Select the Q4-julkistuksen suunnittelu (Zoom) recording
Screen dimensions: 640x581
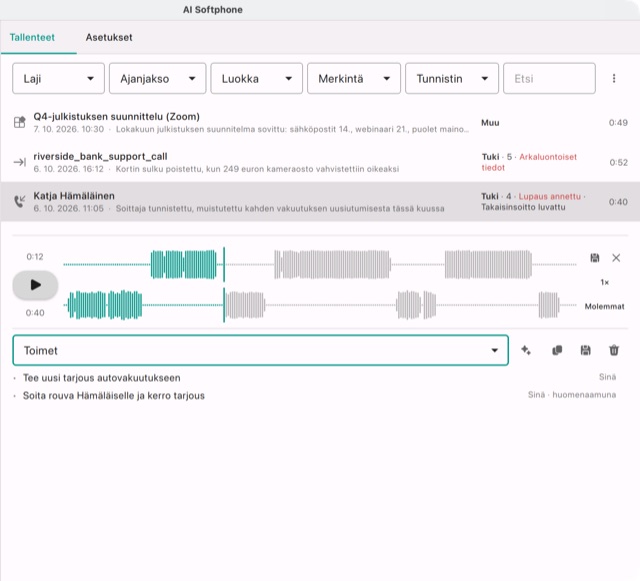(x=116, y=117)
